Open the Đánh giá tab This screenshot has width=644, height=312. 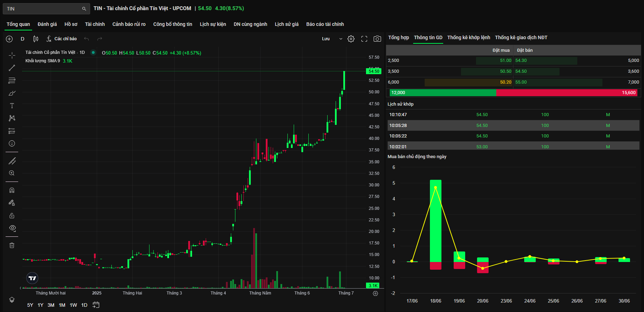(47, 24)
